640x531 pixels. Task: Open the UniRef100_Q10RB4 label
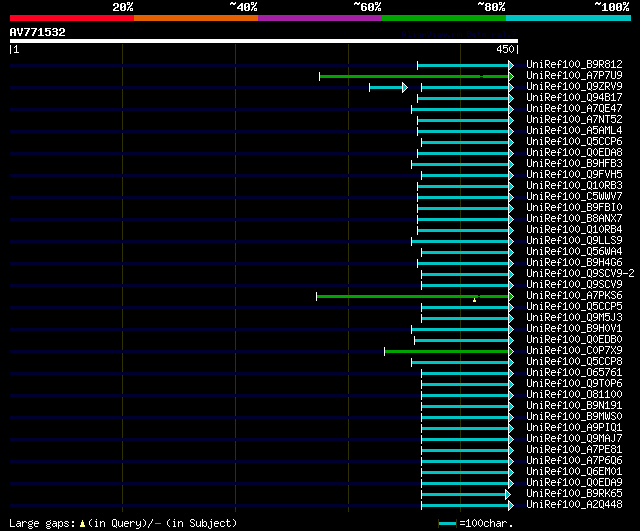[x=574, y=229]
